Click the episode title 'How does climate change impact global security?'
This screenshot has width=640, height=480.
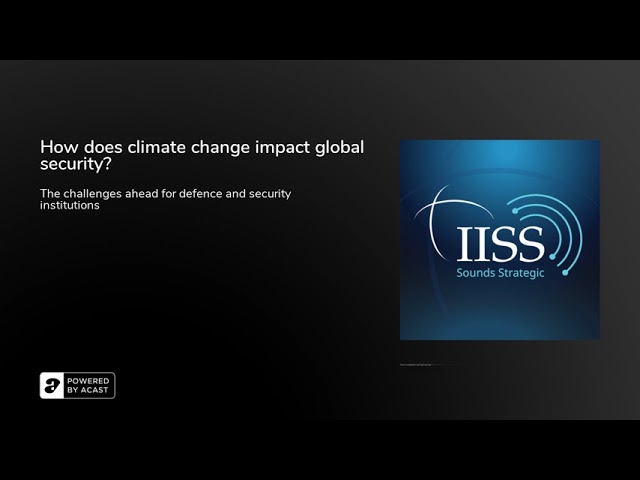202,156
